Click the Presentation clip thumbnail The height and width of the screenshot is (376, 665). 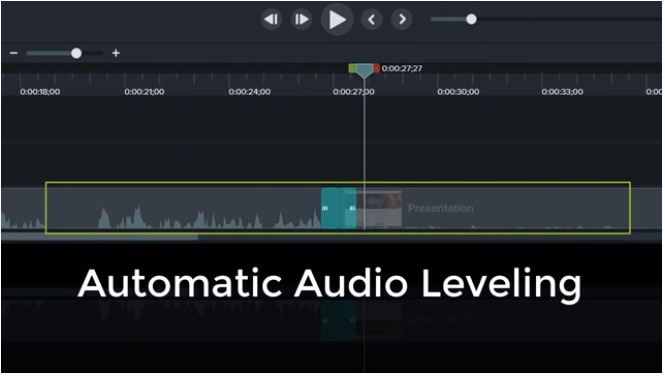coord(379,208)
